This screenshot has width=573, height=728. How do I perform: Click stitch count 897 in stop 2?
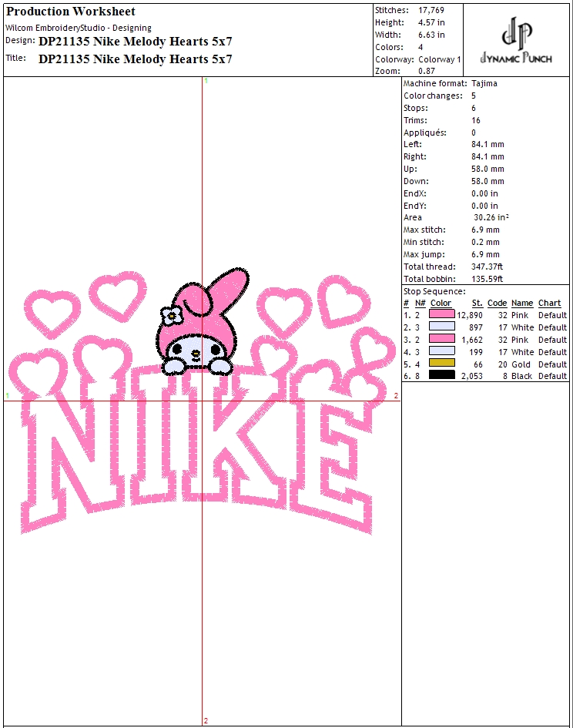coord(476,327)
